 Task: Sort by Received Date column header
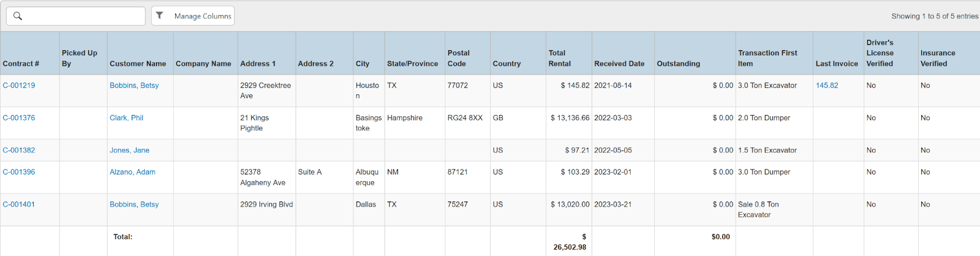click(619, 64)
